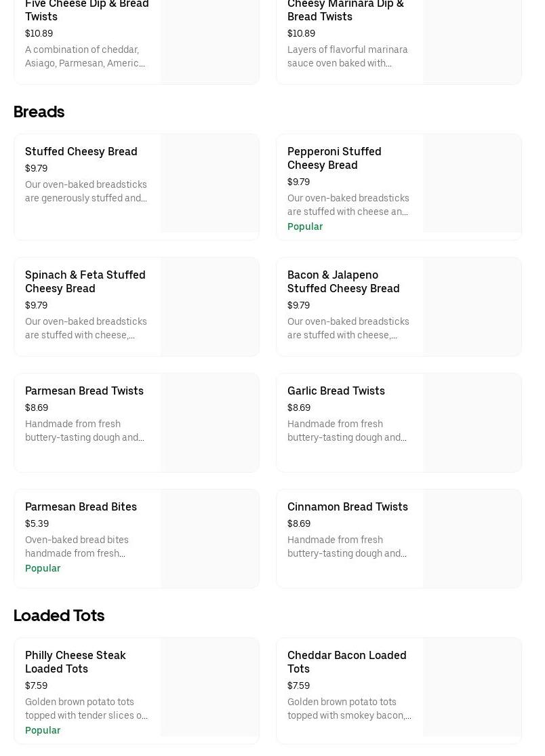Click the Stuffed Cheesy Bread image thumbnail
The image size is (545, 756).
point(209,184)
